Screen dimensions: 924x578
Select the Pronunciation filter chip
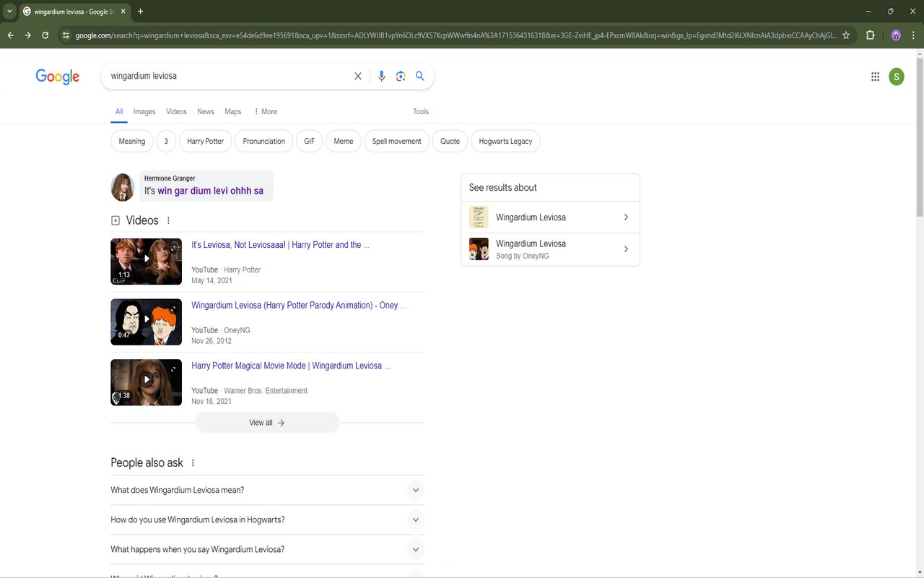point(263,141)
